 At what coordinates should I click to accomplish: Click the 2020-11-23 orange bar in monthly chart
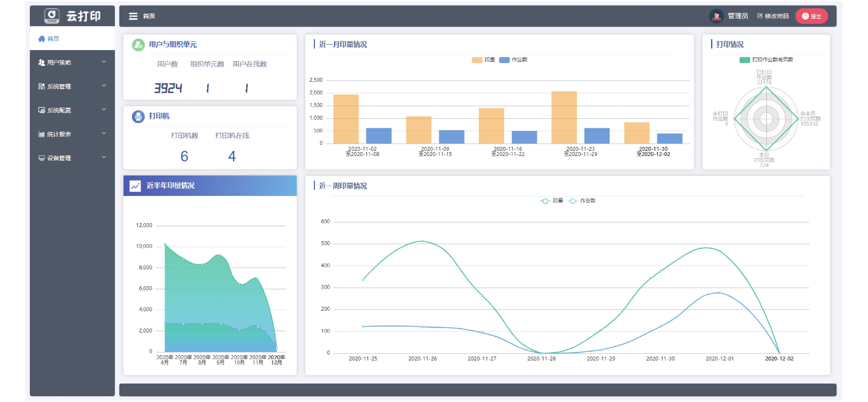point(564,117)
